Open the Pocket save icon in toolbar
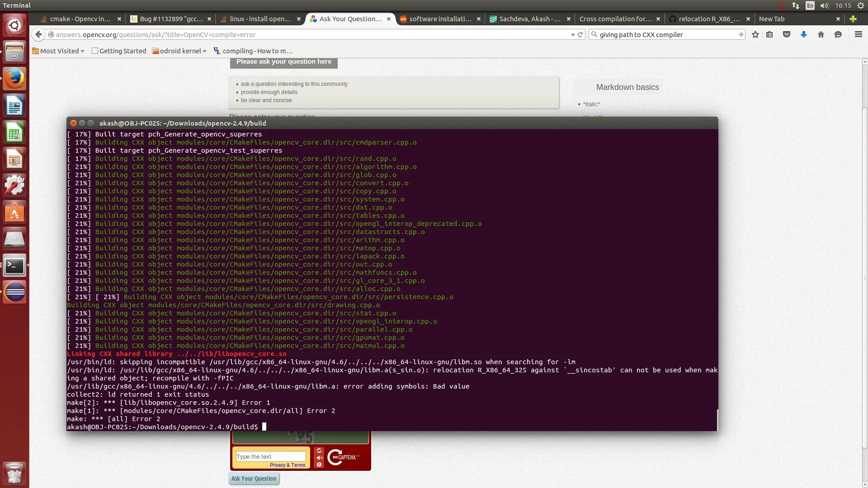Image resolution: width=868 pixels, height=488 pixels. pos(787,35)
